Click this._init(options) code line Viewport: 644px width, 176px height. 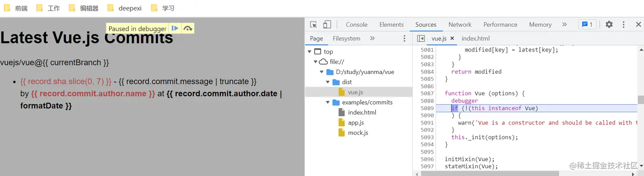[485, 137]
